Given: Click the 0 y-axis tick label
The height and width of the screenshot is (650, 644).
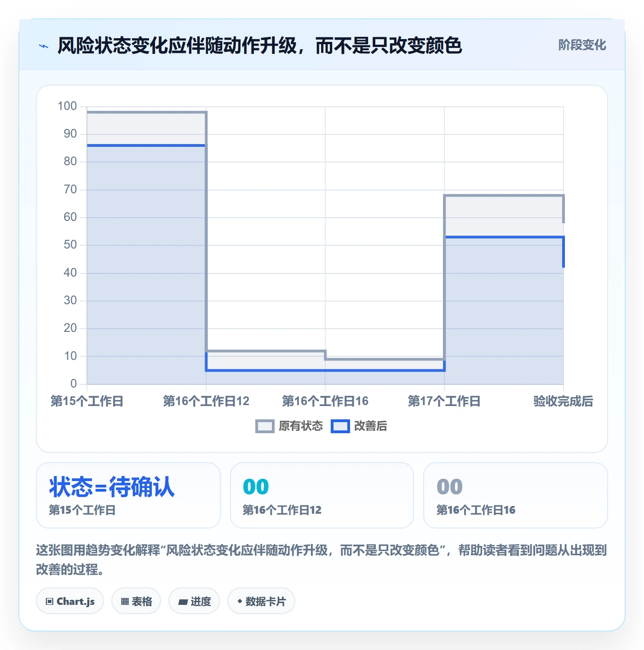Looking at the screenshot, I should pos(74,384).
